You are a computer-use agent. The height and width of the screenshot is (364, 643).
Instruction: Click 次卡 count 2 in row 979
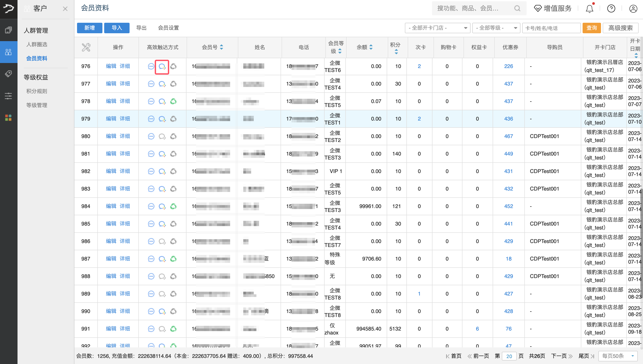tap(419, 119)
